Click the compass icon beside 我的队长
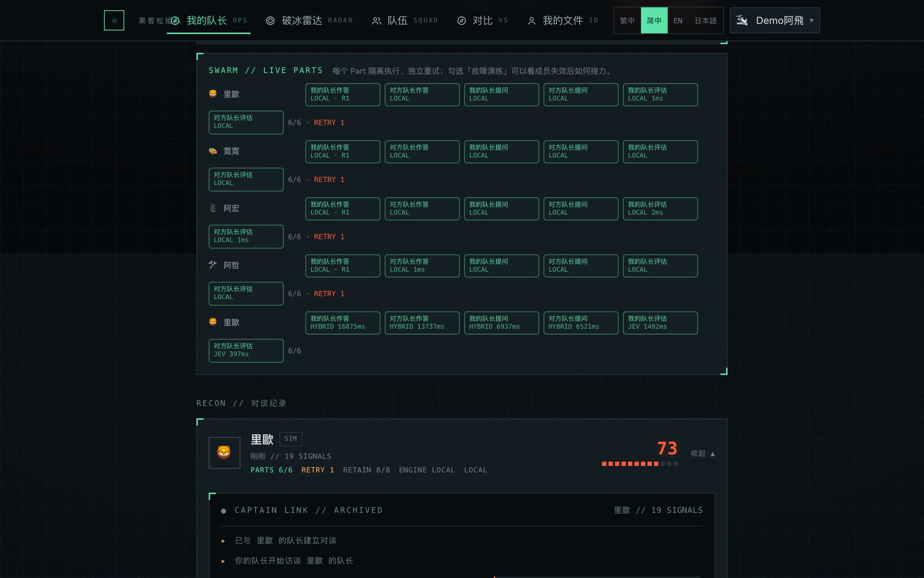This screenshot has width=924, height=578. [175, 20]
